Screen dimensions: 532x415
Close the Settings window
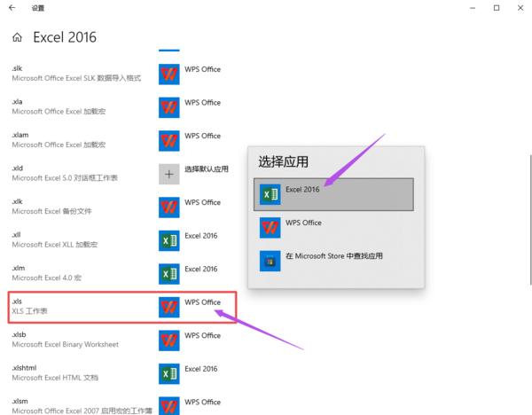coord(520,7)
